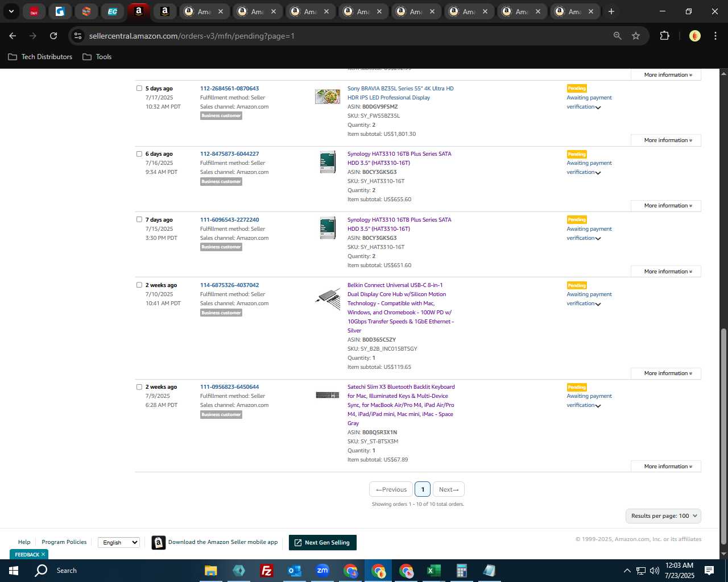Open Program Policies footer link
Screen dimensions: 728x582
[x=64, y=542]
